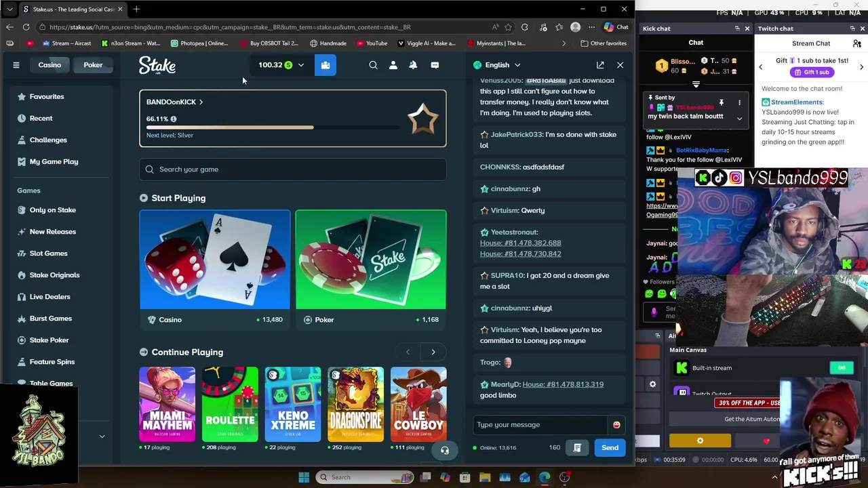Send the chat message
Image resolution: width=868 pixels, height=488 pixels.
(x=610, y=447)
